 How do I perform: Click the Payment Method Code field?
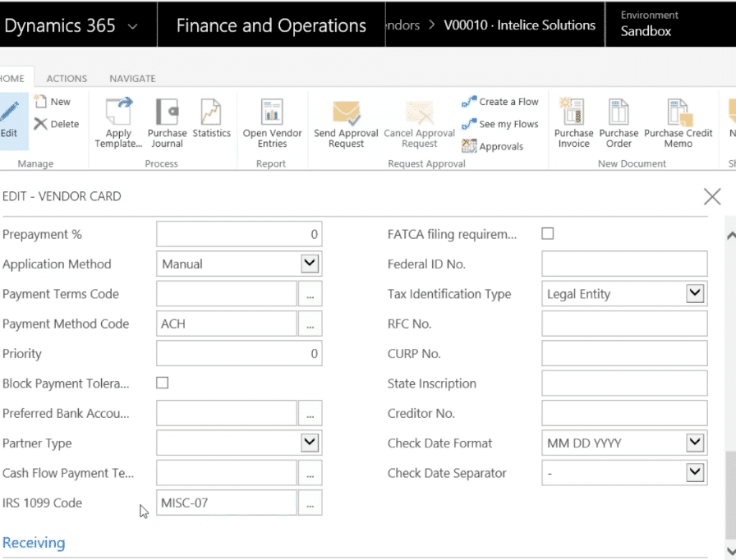click(x=227, y=324)
